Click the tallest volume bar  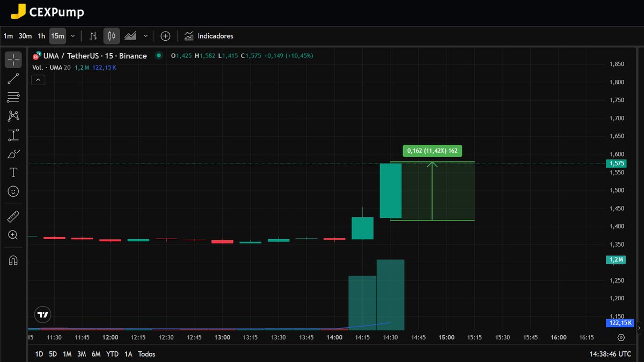(390, 294)
